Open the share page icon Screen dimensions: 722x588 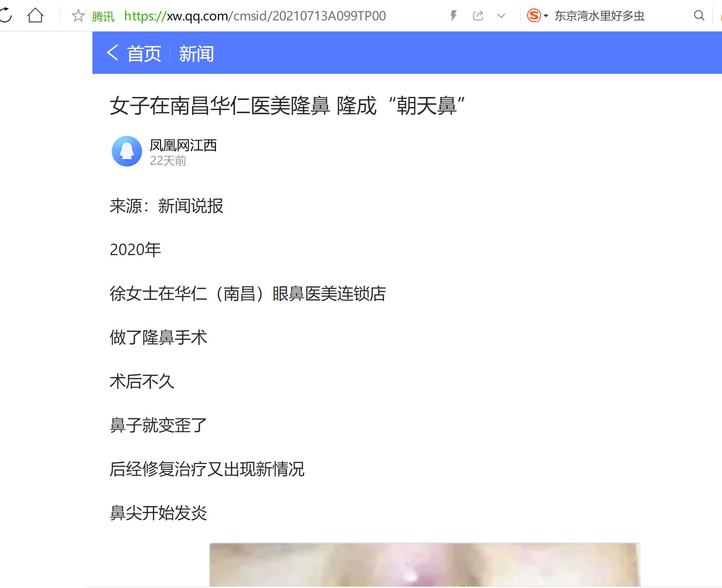pyautogui.click(x=478, y=16)
